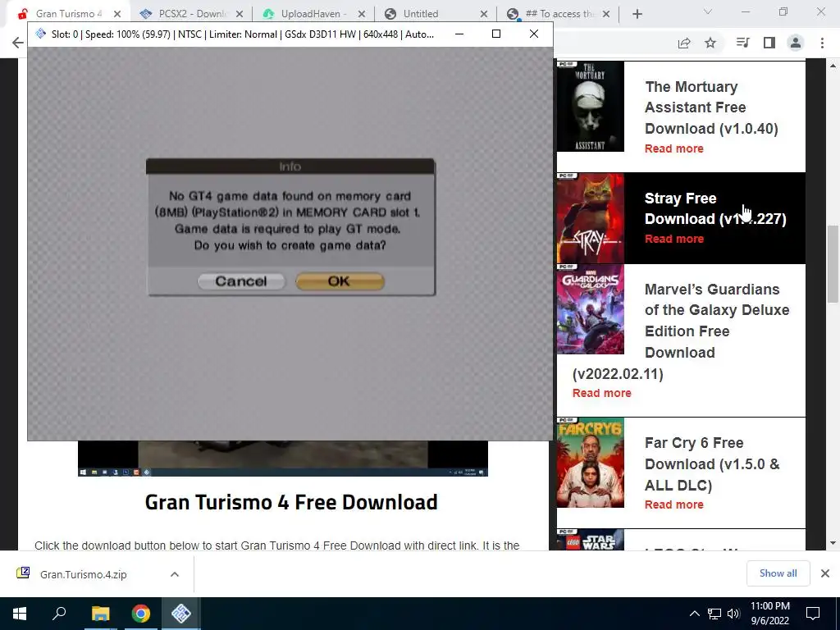
Task: Show hidden system tray icons
Action: click(x=694, y=614)
